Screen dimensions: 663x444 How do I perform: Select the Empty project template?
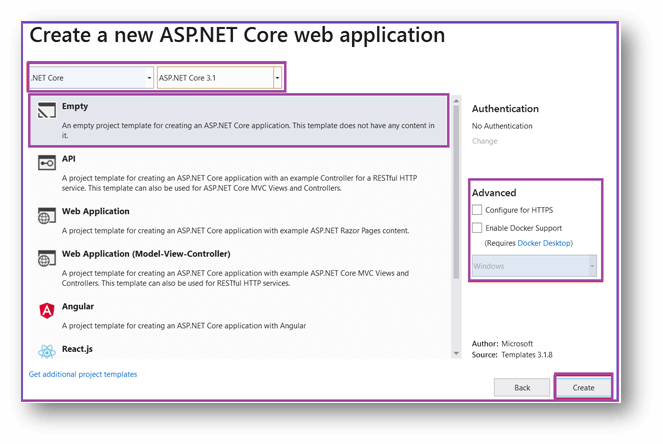[239, 121]
